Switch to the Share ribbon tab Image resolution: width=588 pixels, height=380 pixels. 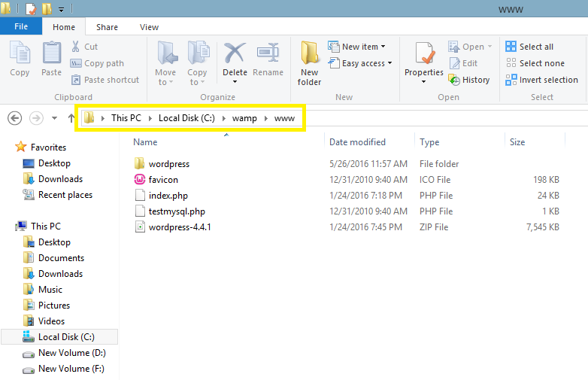pos(107,27)
